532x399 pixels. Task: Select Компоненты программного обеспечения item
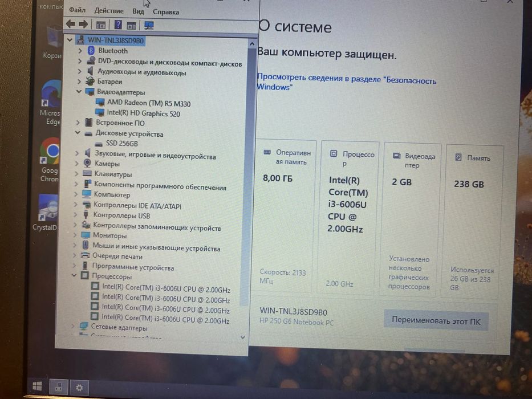point(160,186)
